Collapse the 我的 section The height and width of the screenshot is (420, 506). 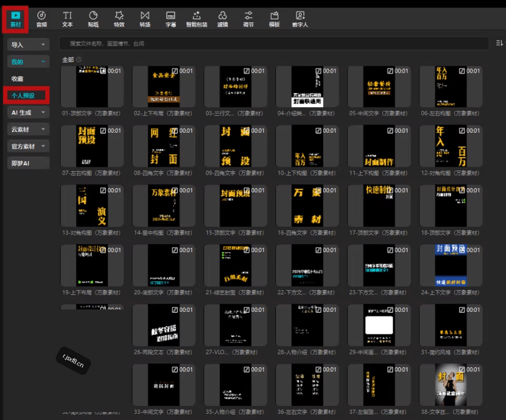click(x=28, y=62)
